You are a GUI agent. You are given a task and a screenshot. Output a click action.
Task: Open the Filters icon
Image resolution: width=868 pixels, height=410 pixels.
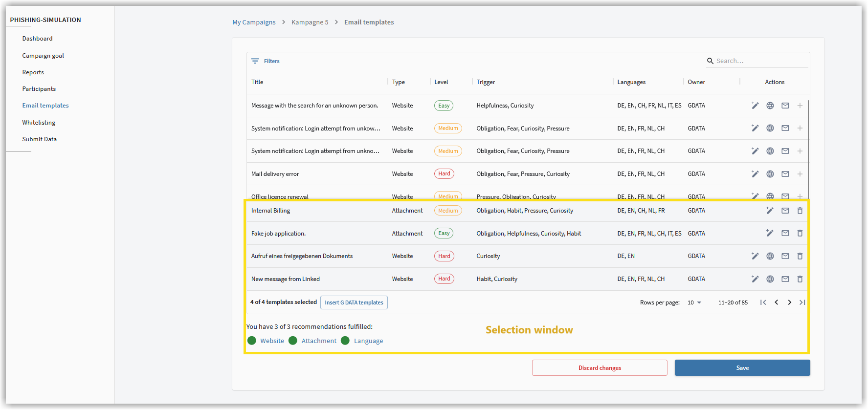[255, 61]
